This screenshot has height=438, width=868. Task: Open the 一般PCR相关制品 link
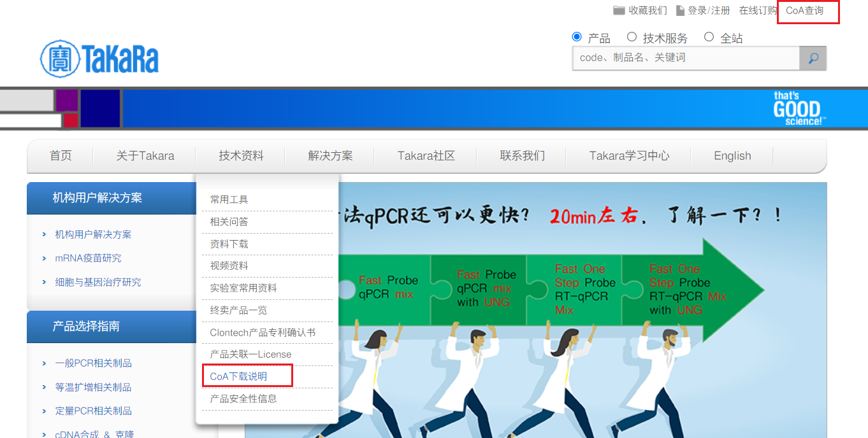pos(93,364)
